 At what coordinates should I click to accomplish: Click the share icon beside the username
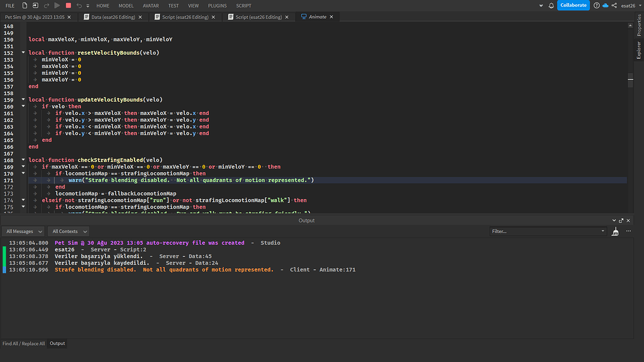614,5
